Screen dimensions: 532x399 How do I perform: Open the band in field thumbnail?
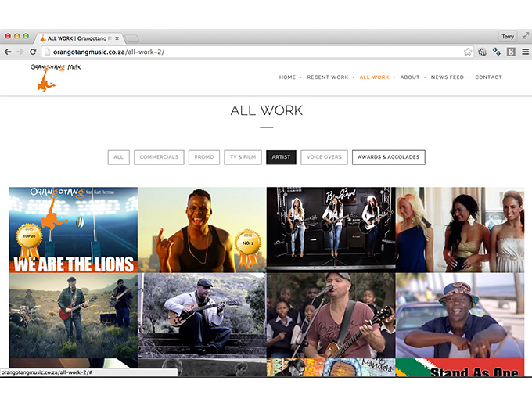tap(74, 315)
